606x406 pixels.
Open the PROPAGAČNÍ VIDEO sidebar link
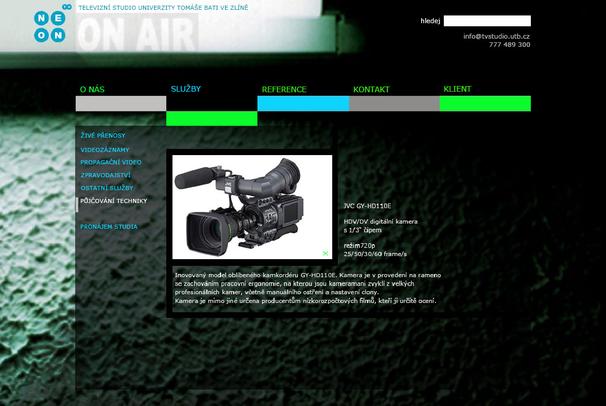coord(111,162)
